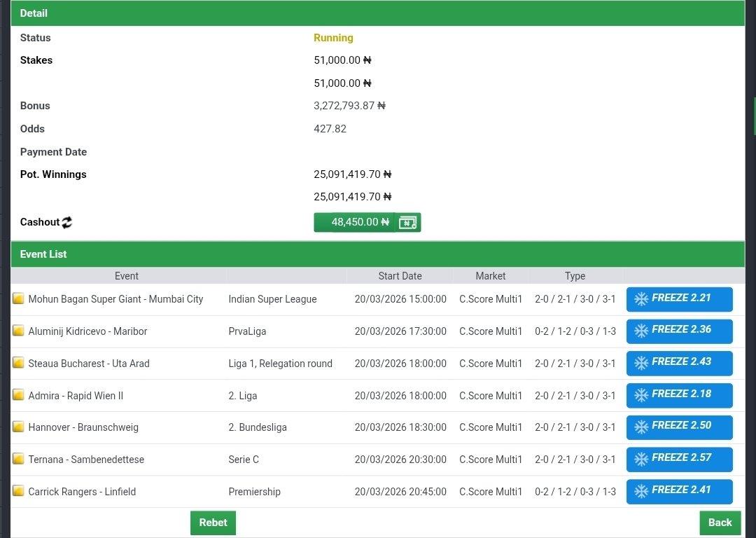This screenshot has width=756, height=538.
Task: Click Liga 1, Relegation round text
Action: click(x=280, y=364)
